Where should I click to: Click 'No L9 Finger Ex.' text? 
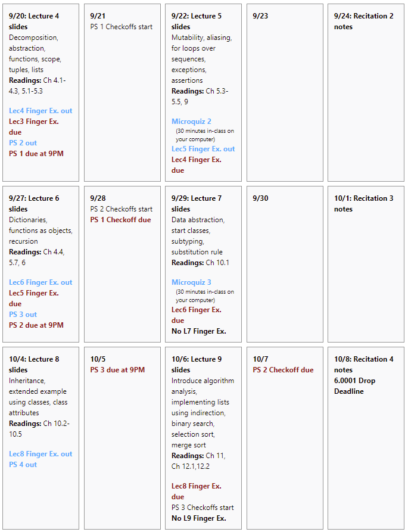(199, 518)
